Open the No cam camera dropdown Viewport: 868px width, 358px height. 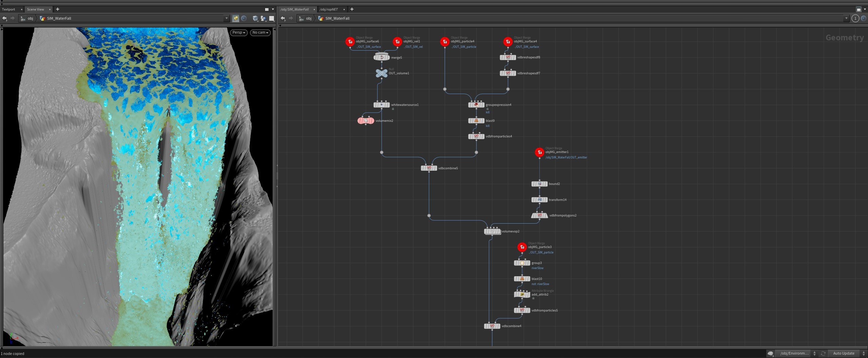(x=260, y=33)
